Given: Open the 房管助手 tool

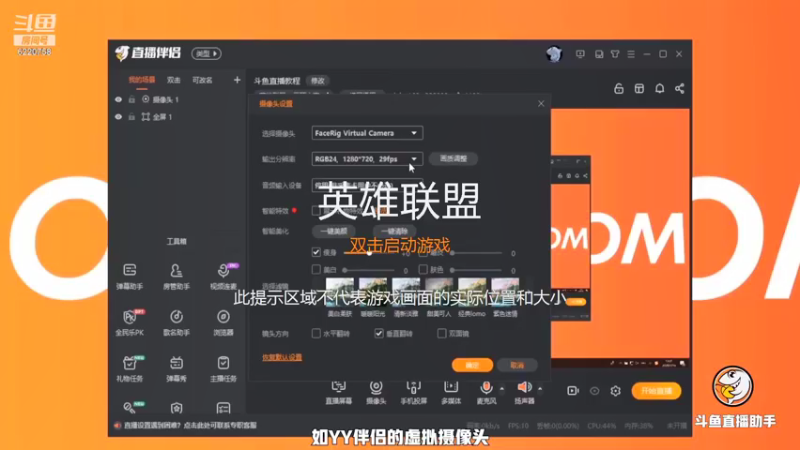Looking at the screenshot, I should coord(176,276).
